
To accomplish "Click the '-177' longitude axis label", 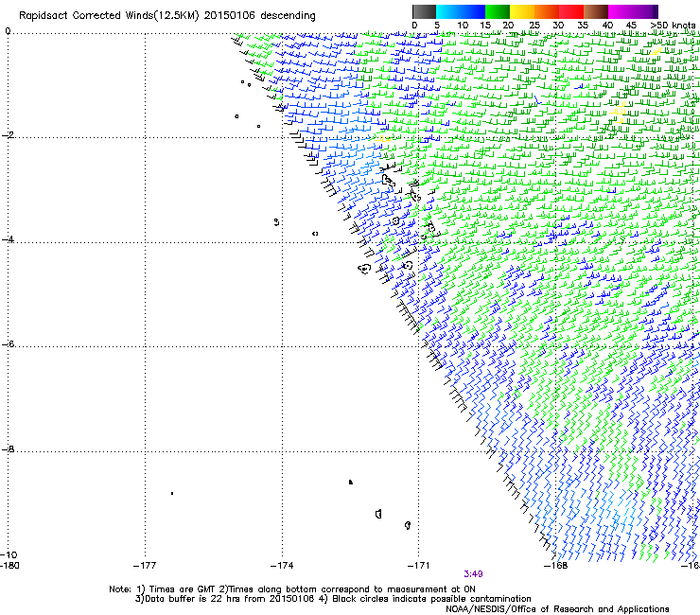I will click(x=145, y=566).
